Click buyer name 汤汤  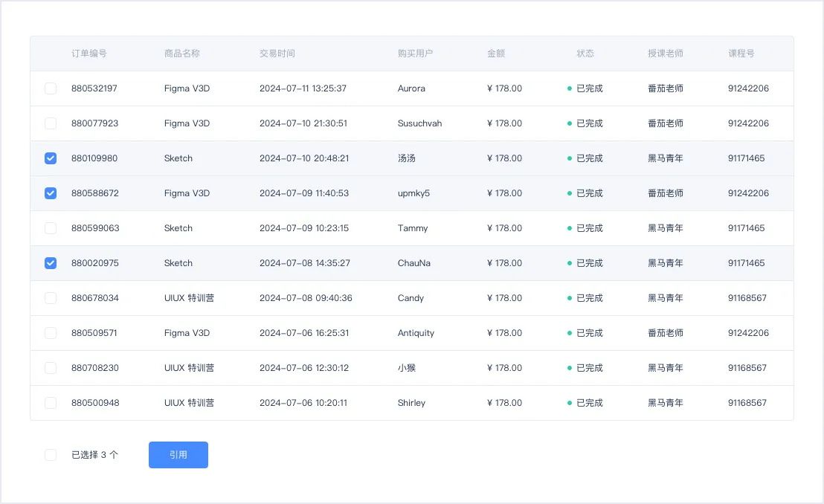(406, 158)
